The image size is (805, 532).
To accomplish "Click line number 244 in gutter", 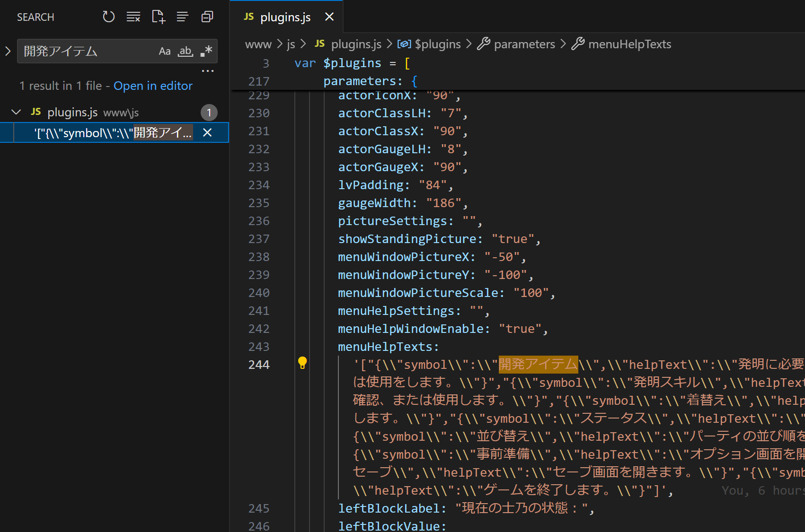I will pyautogui.click(x=259, y=365).
